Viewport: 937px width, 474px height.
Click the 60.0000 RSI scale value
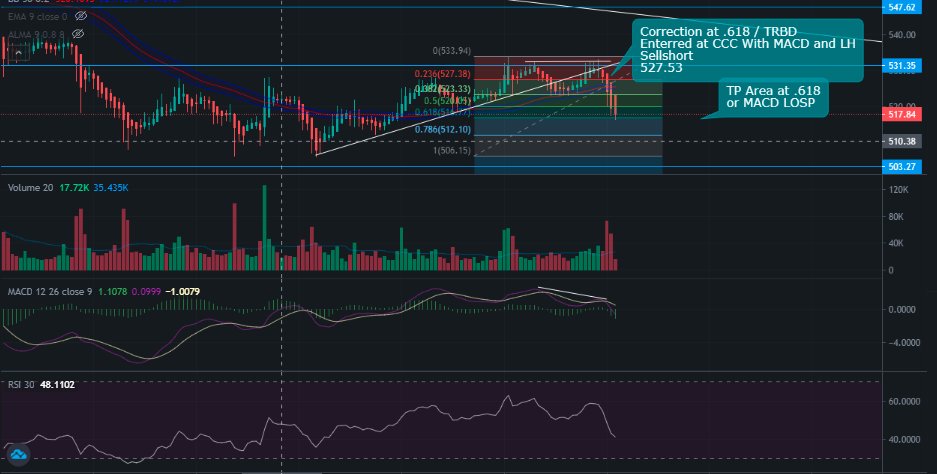pyautogui.click(x=902, y=402)
